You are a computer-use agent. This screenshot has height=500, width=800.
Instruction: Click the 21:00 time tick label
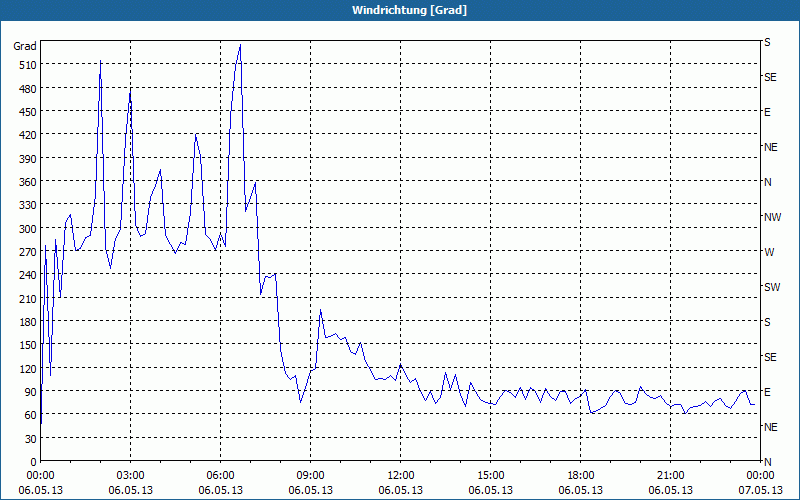pyautogui.click(x=670, y=476)
